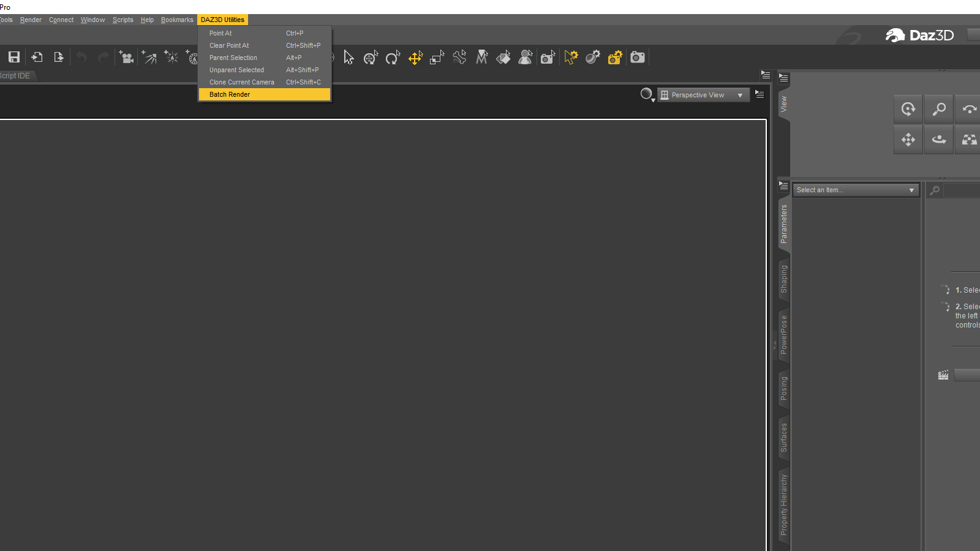Open the Render menu

[31, 20]
